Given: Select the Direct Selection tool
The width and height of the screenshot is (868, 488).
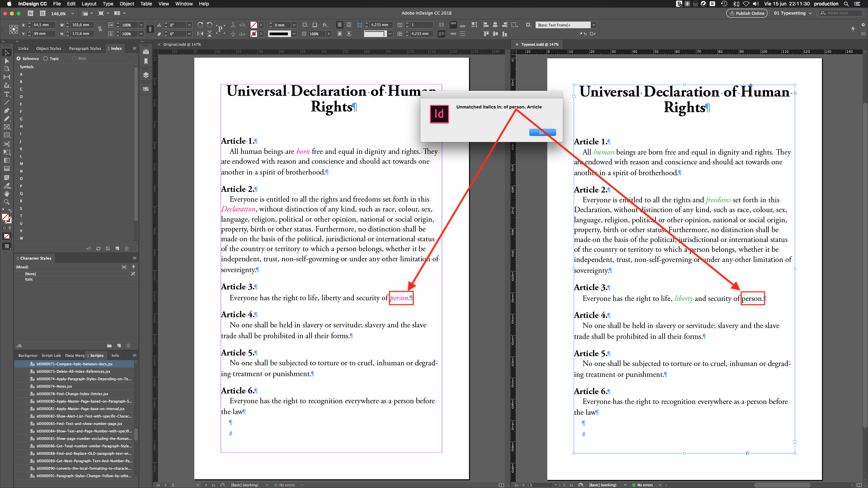Looking at the screenshot, I should tap(6, 61).
